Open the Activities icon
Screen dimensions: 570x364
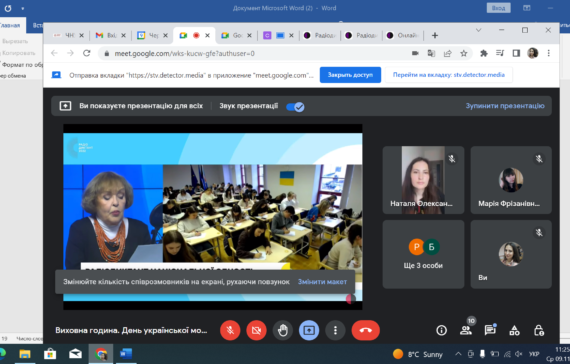[514, 330]
